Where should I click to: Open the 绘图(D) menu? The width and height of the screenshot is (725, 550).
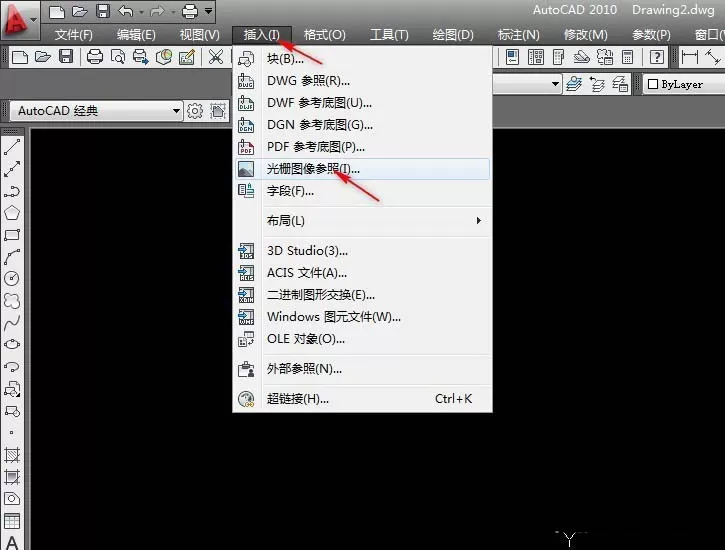(x=453, y=35)
